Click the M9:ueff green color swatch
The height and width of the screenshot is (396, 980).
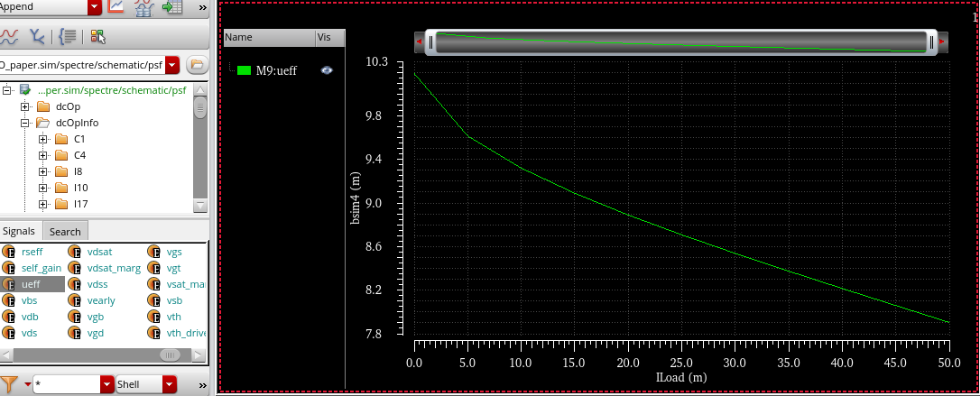coord(244,70)
